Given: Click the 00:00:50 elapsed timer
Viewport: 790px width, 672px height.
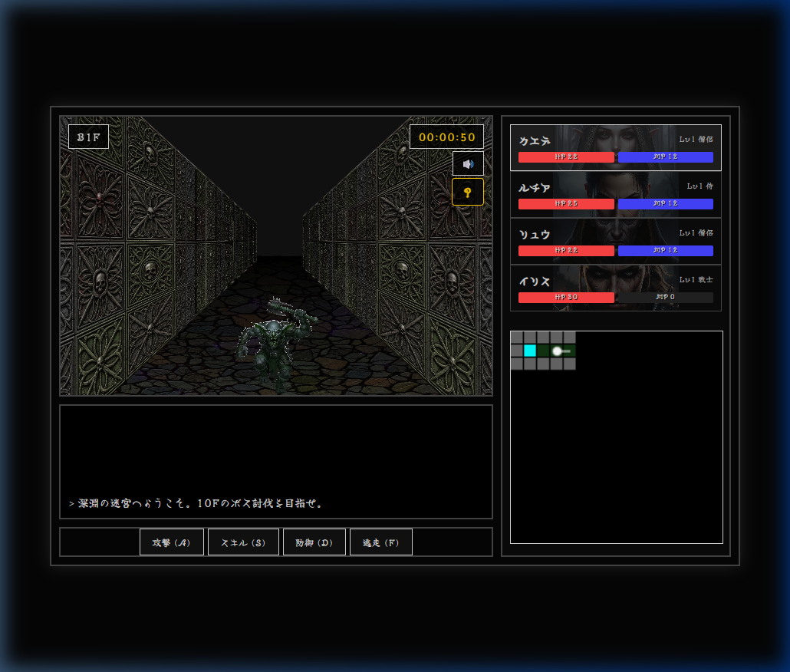Looking at the screenshot, I should 447,137.
